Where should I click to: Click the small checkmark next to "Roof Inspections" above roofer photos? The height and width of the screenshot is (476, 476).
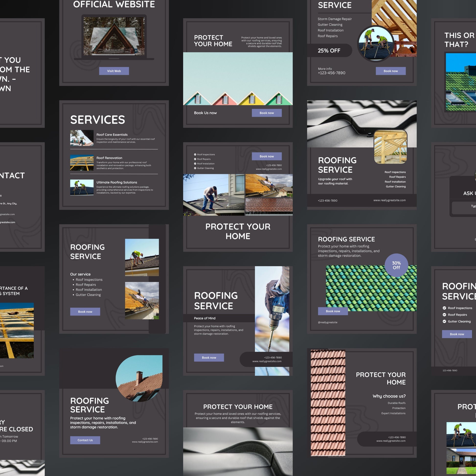click(x=195, y=155)
